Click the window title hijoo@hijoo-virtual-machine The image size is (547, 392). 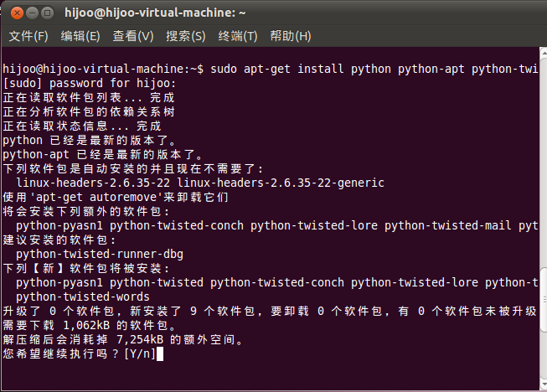(x=155, y=13)
